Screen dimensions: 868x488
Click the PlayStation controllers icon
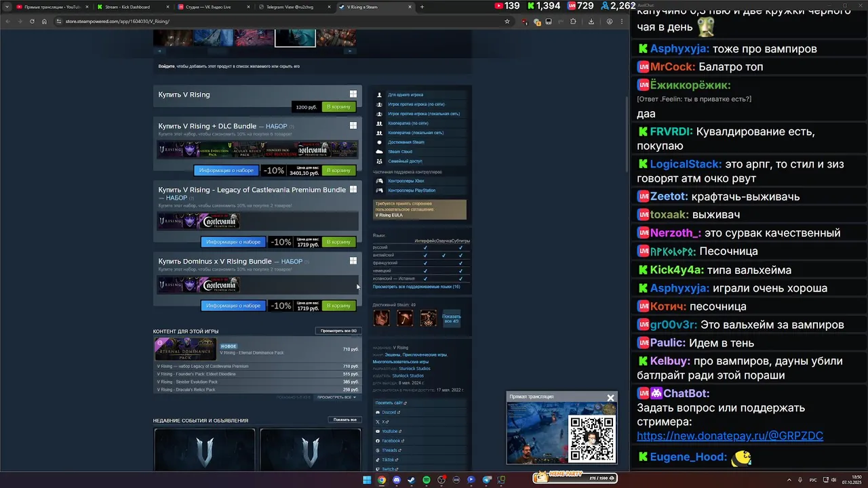[380, 190]
